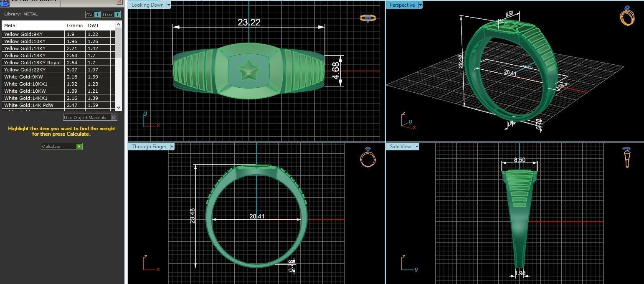Click the Calculate button
Screen dimensions: 644x284
point(62,147)
